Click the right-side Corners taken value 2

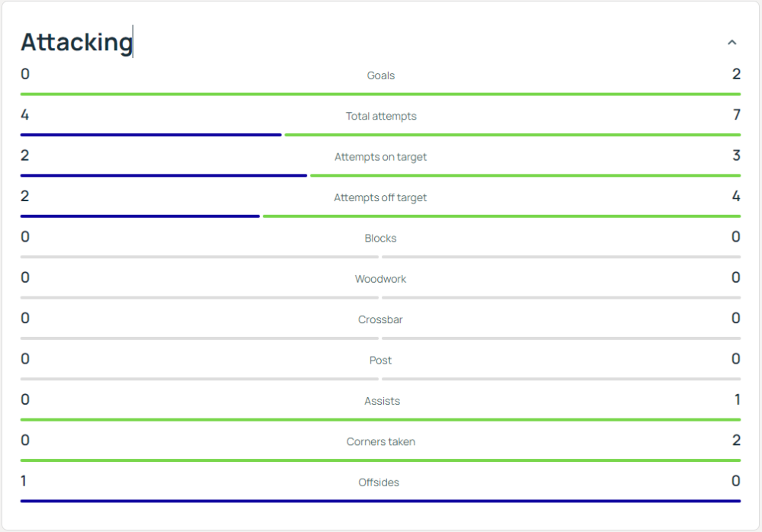tap(736, 441)
